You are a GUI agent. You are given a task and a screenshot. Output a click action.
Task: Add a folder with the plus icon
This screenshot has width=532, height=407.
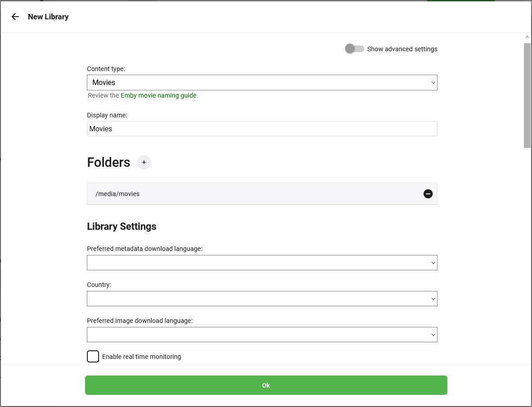pyautogui.click(x=144, y=162)
